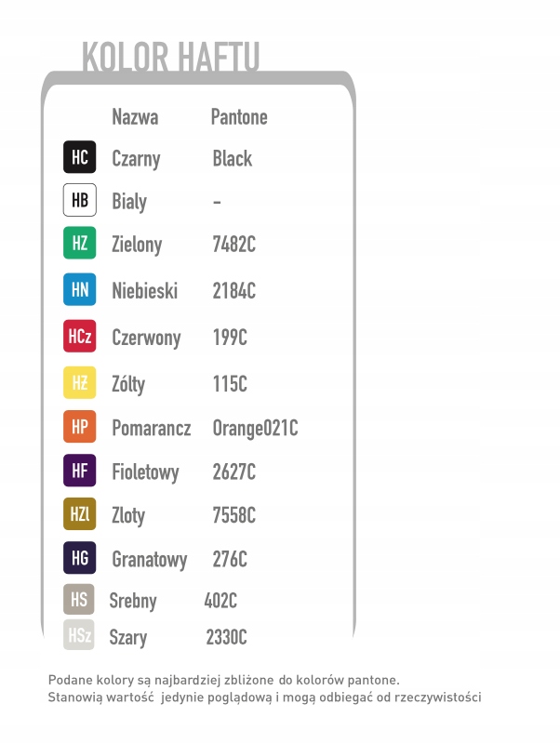
Task: Click the Orange021C Pantone code
Action: tap(255, 428)
